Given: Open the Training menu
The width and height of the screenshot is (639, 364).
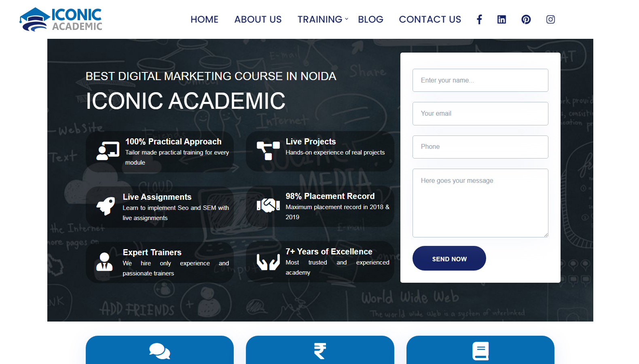Looking at the screenshot, I should click(x=320, y=19).
